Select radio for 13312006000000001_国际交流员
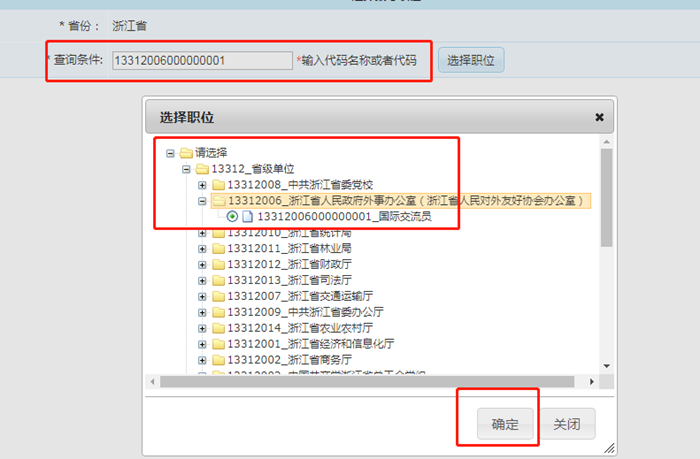The width and height of the screenshot is (700, 459). (x=232, y=217)
